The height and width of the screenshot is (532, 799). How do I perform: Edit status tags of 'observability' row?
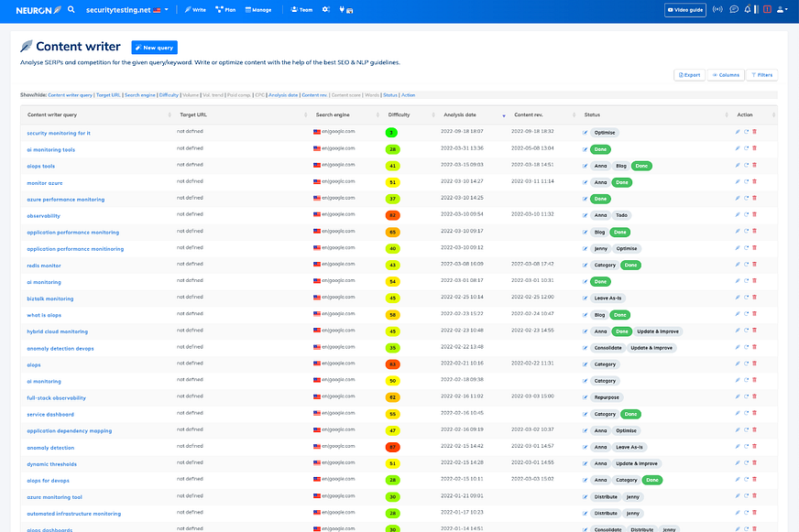pos(586,215)
